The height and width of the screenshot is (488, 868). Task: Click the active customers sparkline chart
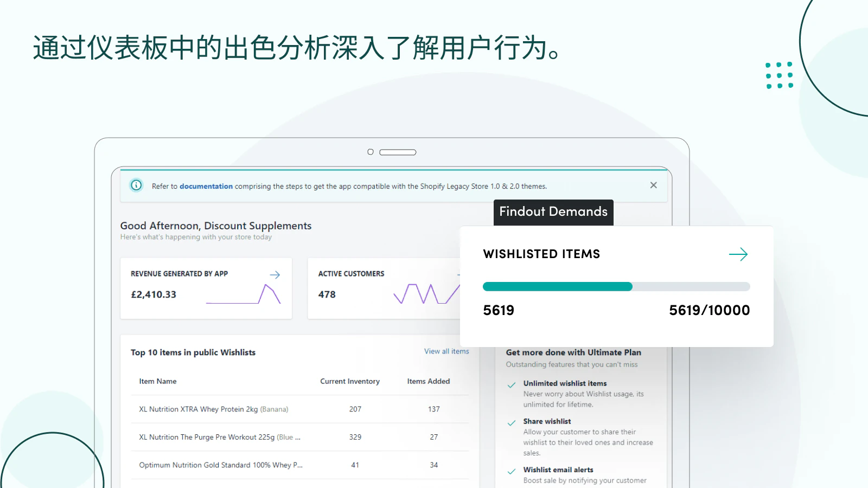tap(426, 293)
